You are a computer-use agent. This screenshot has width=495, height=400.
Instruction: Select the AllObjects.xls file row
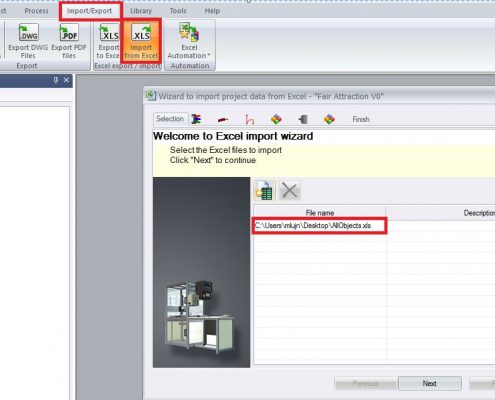pyautogui.click(x=319, y=226)
